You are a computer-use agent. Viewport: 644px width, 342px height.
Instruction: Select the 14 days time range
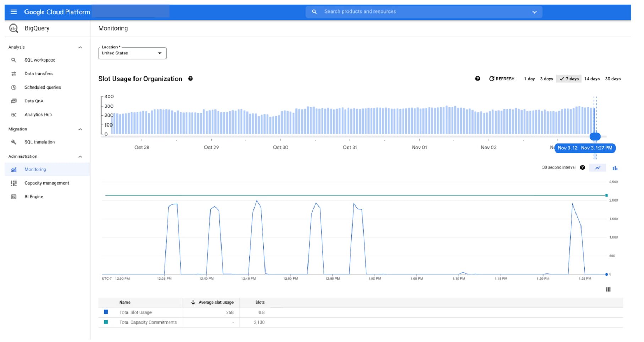tap(592, 79)
